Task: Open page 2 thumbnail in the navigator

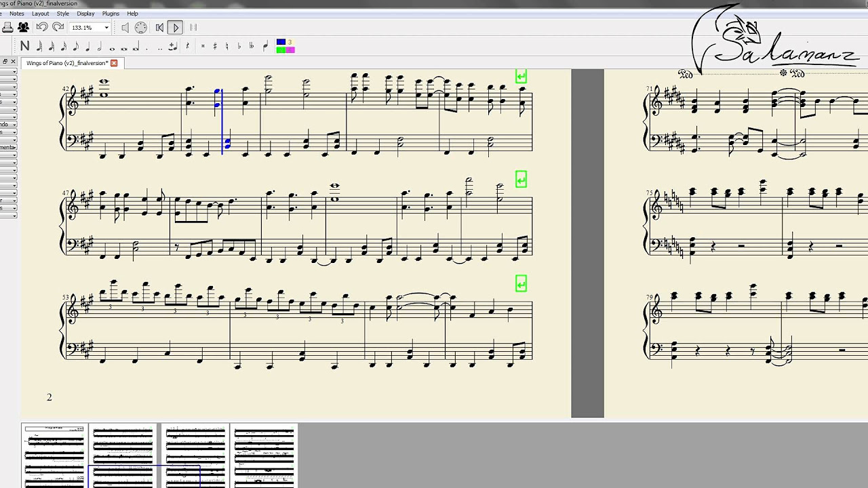Action: pyautogui.click(x=123, y=455)
